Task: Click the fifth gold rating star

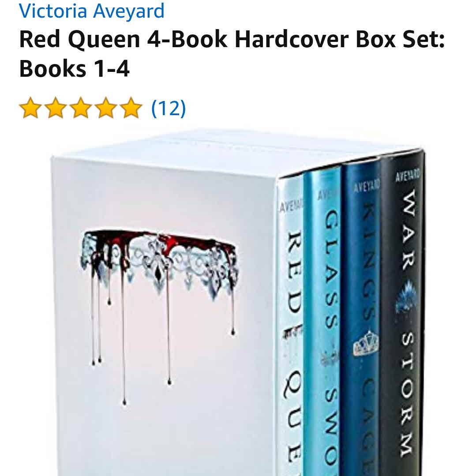Action: 131,108
